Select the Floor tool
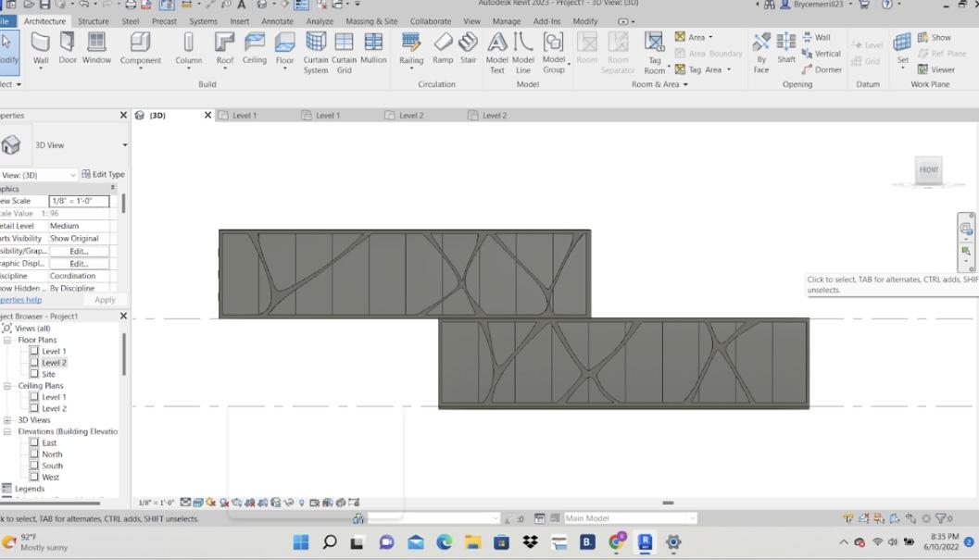This screenshot has height=560, width=979. pyautogui.click(x=284, y=49)
